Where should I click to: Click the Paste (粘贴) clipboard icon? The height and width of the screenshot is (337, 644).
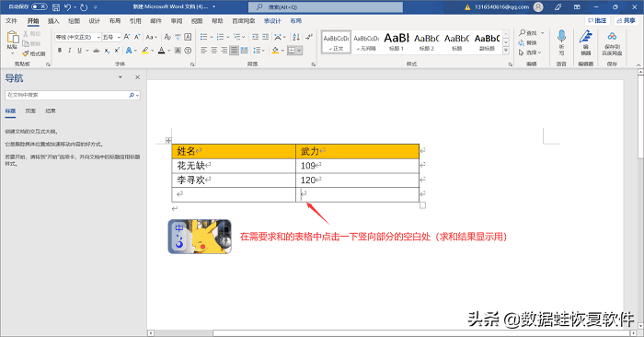pyautogui.click(x=12, y=38)
